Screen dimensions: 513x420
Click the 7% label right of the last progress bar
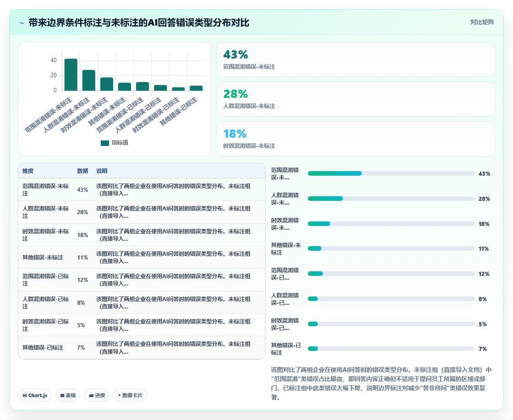[483, 349]
